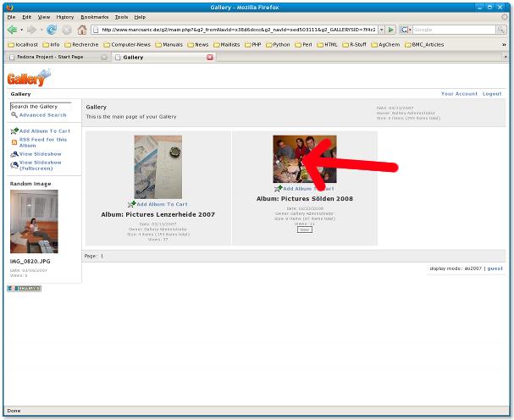The height and width of the screenshot is (420, 514).
Task: Click the Stop loading icon
Action: pyautogui.click(x=67, y=30)
